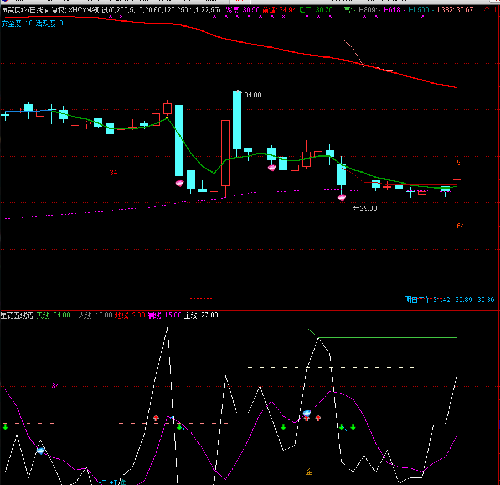Screen dimensions: 500x485
Task: Click the cyan text at the main chart's bottom-right
Action: coord(450,299)
